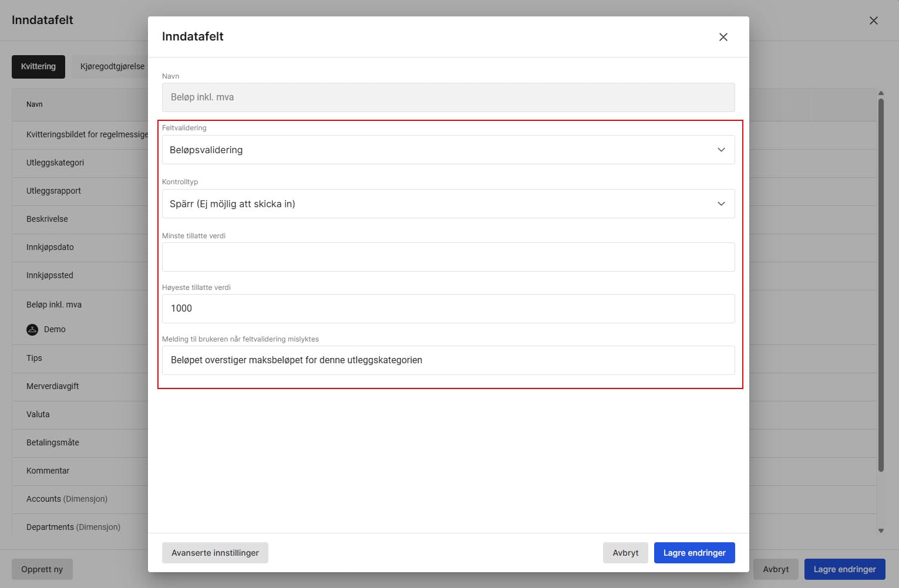Click the Høyeste tillatte verdi field
This screenshot has height=588, width=899.
[448, 309]
